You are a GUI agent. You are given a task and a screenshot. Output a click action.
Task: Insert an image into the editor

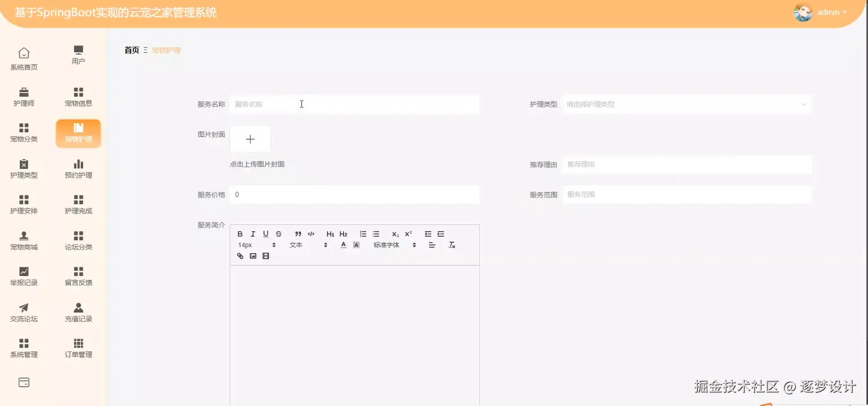[x=253, y=256]
